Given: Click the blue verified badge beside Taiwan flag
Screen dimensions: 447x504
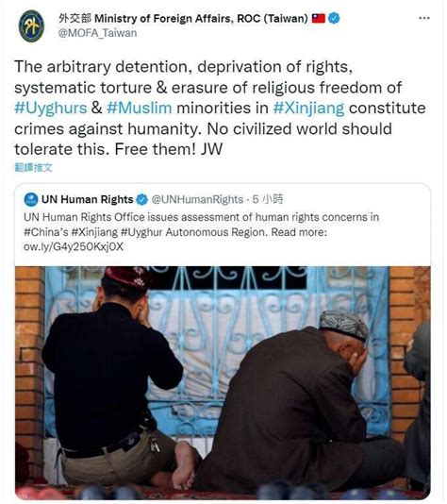Looking at the screenshot, I should click(334, 18).
